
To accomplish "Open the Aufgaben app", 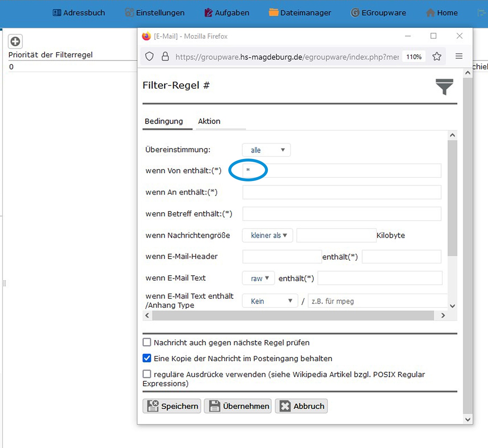I will tap(227, 13).
